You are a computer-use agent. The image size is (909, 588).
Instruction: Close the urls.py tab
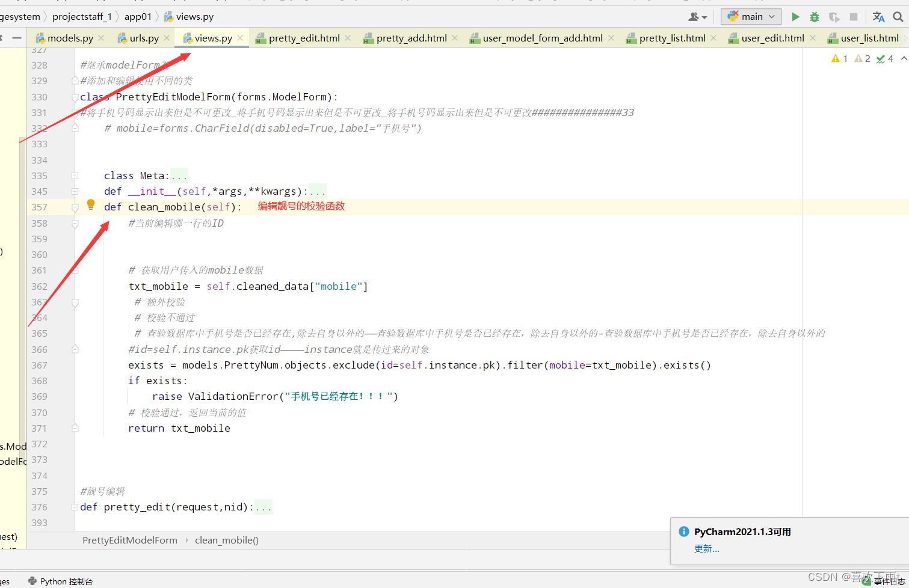point(167,38)
